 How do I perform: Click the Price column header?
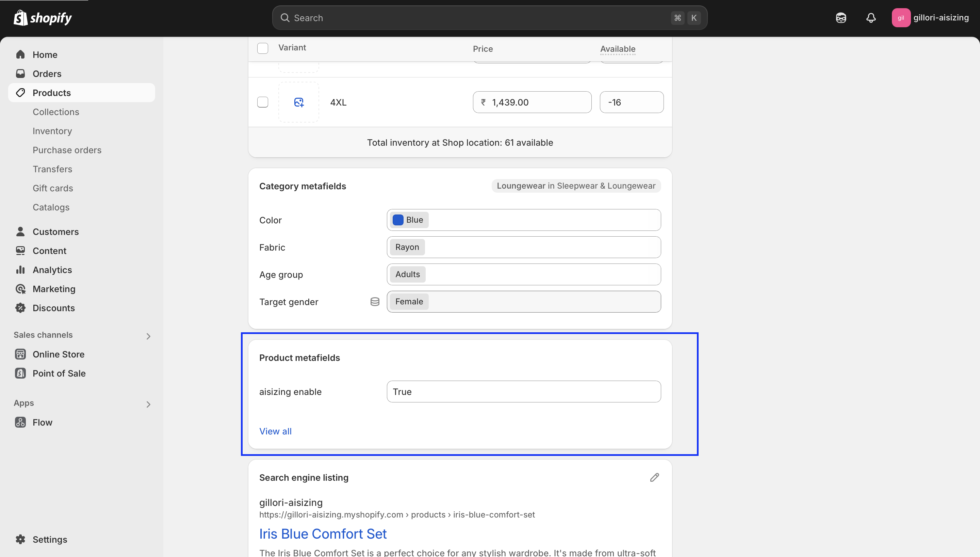point(483,49)
